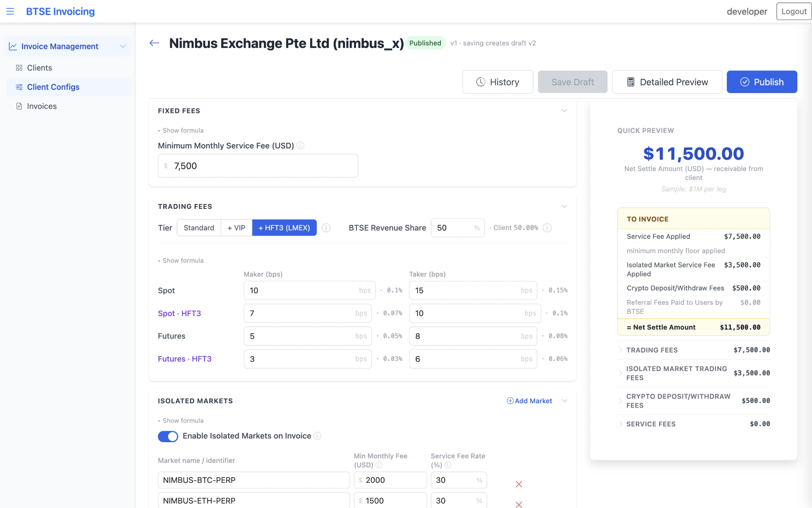Remove the NIMBUS-ETH-PERP market row
The height and width of the screenshot is (508, 812).
[518, 504]
